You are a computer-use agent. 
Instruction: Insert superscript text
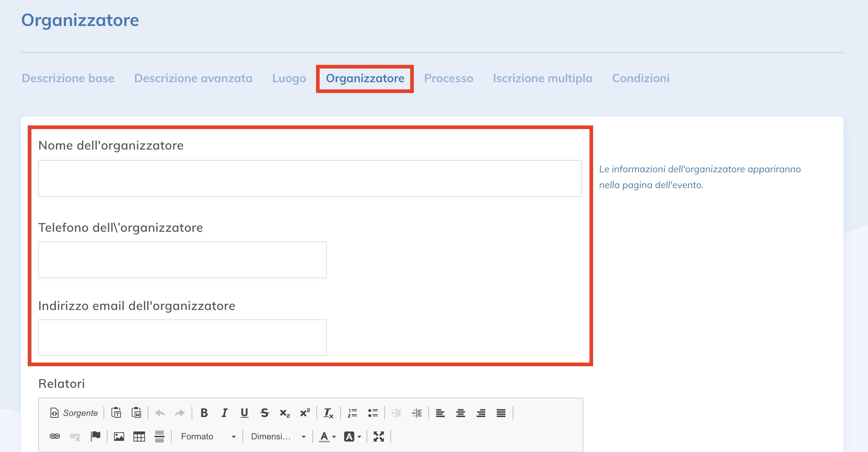point(304,413)
